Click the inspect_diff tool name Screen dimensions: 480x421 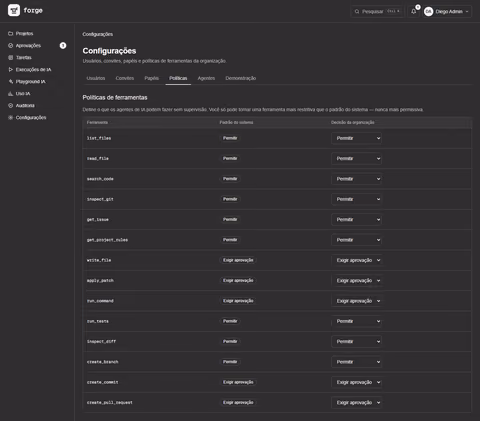[101, 341]
